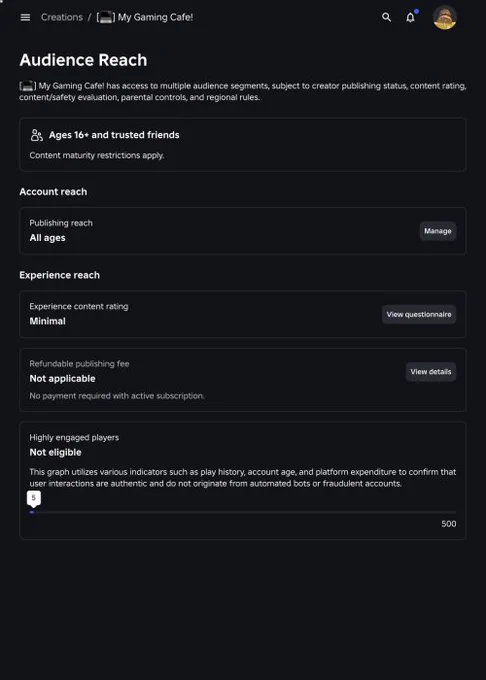Click the search magnifier icon
The height and width of the screenshot is (680, 486).
pyautogui.click(x=386, y=17)
